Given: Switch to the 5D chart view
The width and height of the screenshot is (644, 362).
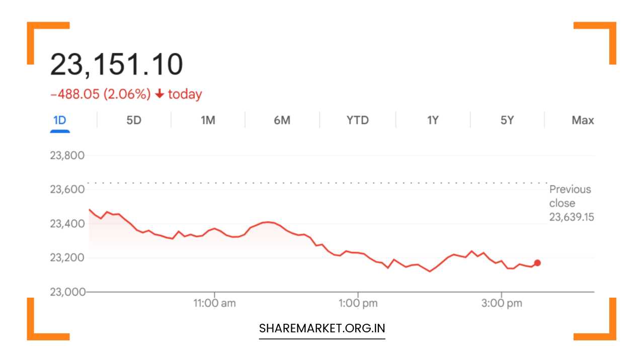Looking at the screenshot, I should click(134, 120).
